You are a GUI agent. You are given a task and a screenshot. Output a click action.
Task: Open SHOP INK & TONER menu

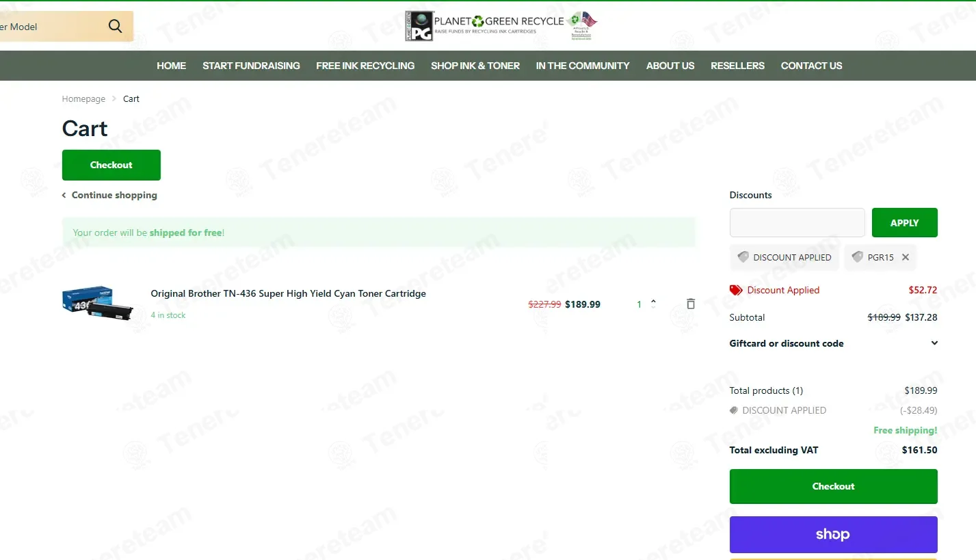(475, 66)
